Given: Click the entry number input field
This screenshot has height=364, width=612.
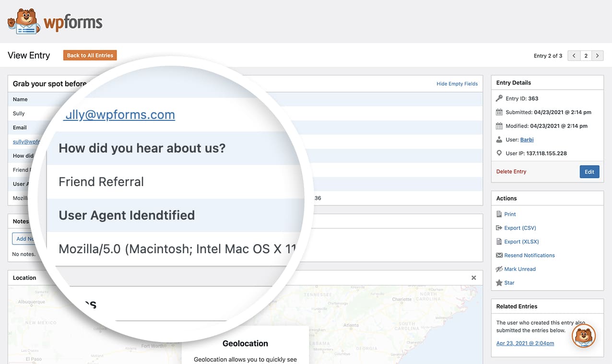Looking at the screenshot, I should click(585, 55).
